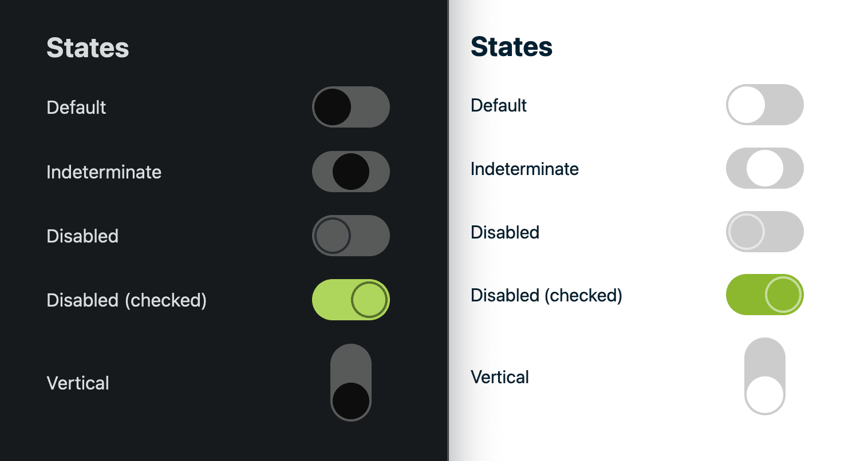Enable the Default switch in light theme
This screenshot has width=868, height=461.
point(765,105)
